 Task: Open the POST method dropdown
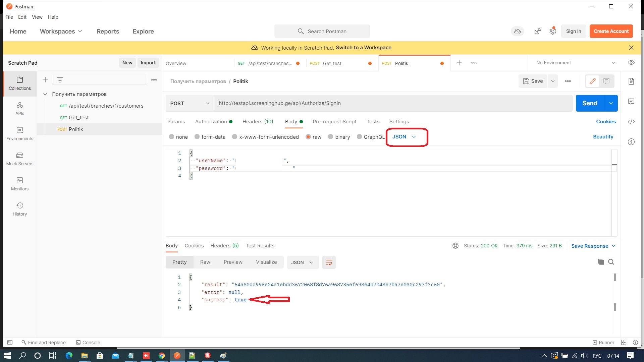coord(190,103)
